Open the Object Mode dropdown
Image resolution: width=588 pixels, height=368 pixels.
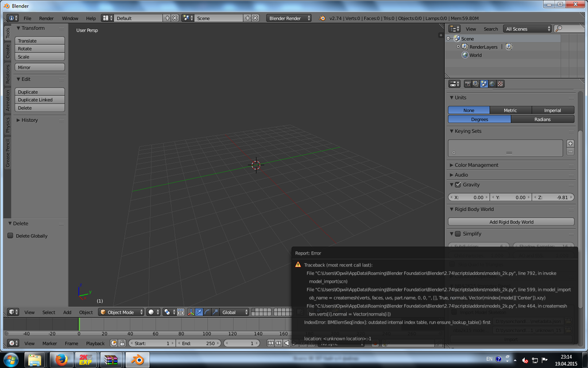[x=121, y=312]
